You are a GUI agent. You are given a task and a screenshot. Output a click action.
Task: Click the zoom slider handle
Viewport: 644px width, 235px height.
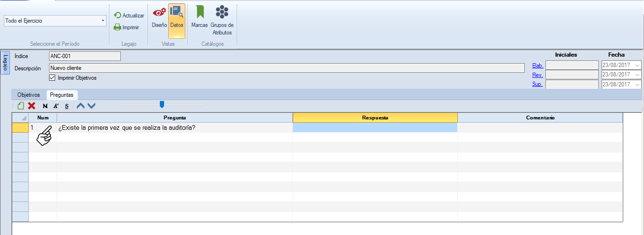162,104
